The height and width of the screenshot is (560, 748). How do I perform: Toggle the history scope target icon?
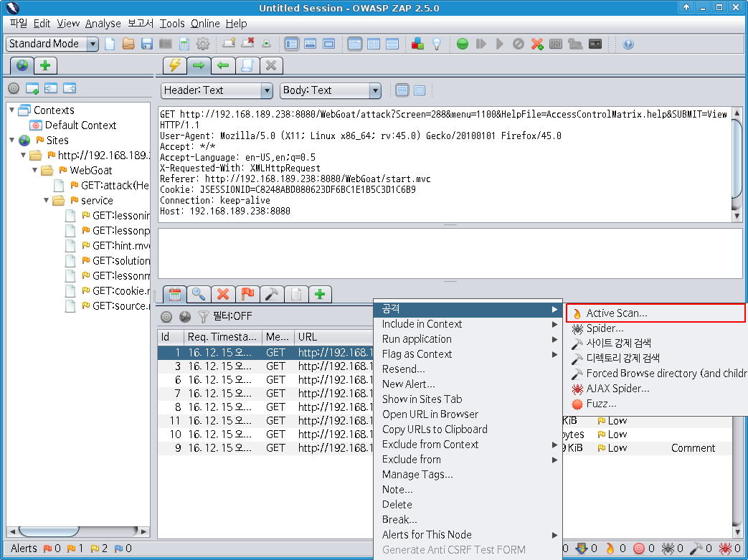(x=166, y=316)
